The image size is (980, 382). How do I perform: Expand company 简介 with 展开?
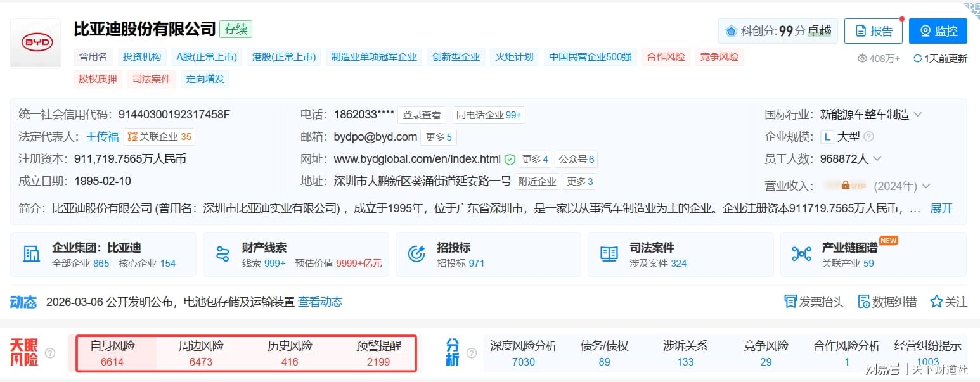coord(941,208)
